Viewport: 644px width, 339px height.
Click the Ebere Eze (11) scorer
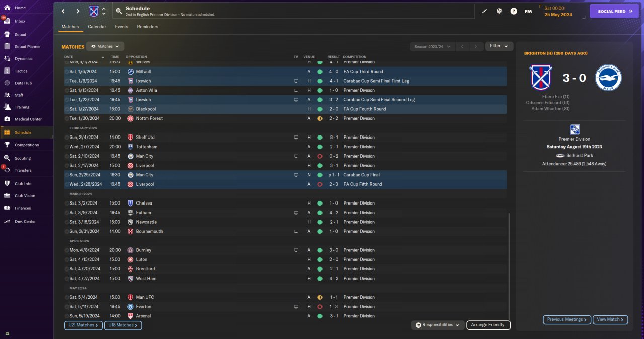(x=556, y=96)
